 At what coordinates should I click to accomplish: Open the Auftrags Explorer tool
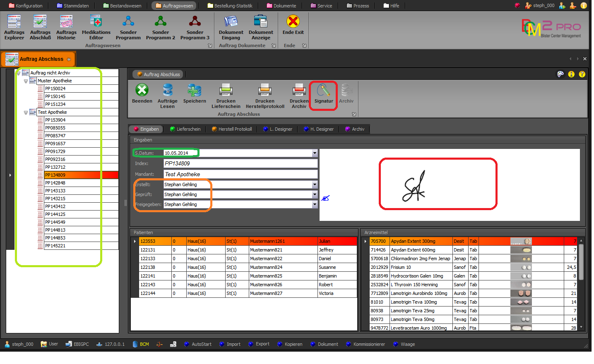14,22
